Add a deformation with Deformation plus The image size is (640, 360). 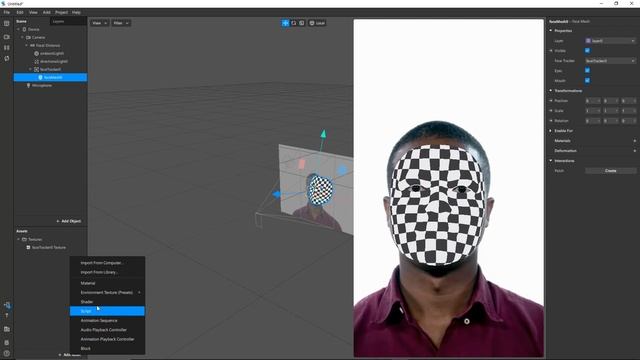635,151
